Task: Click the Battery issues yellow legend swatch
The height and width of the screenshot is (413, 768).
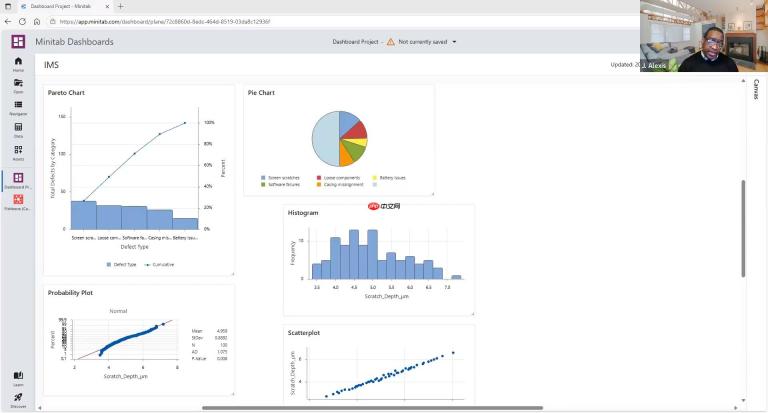Action: coord(375,178)
